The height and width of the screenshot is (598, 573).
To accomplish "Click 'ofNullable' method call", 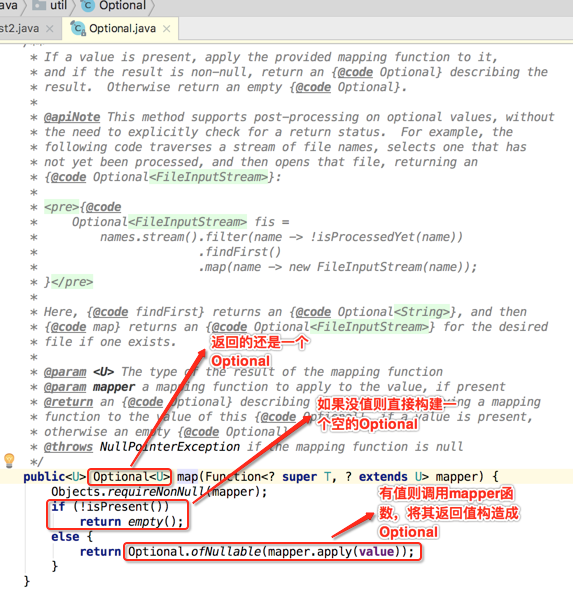I will (226, 551).
